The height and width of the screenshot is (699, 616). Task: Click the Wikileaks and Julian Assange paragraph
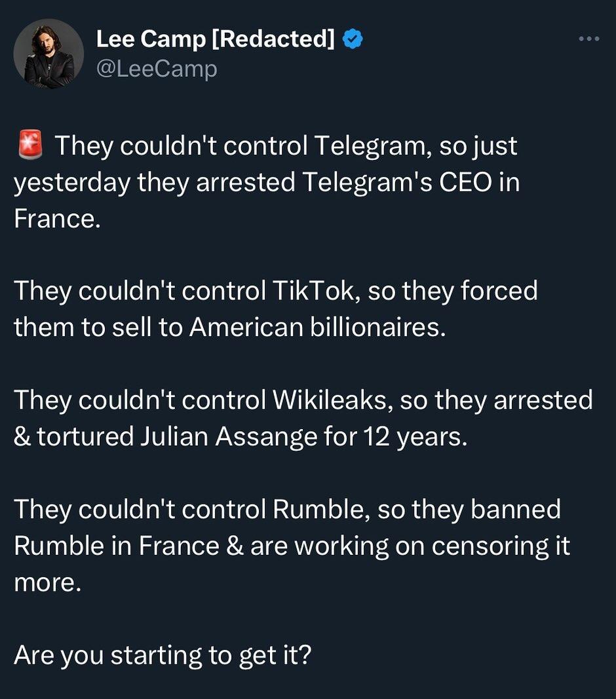click(x=301, y=418)
